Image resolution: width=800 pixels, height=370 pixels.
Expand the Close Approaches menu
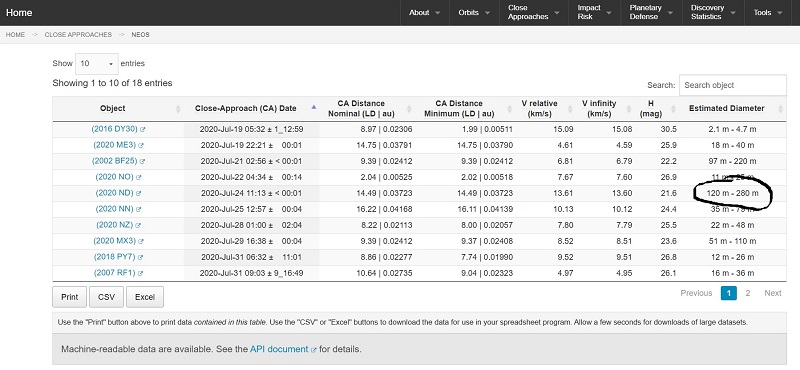click(534, 13)
